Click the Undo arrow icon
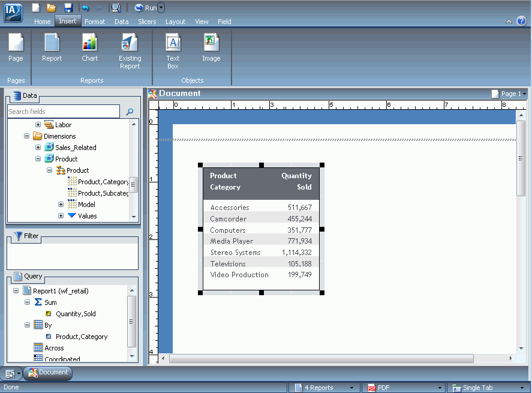 [x=85, y=8]
